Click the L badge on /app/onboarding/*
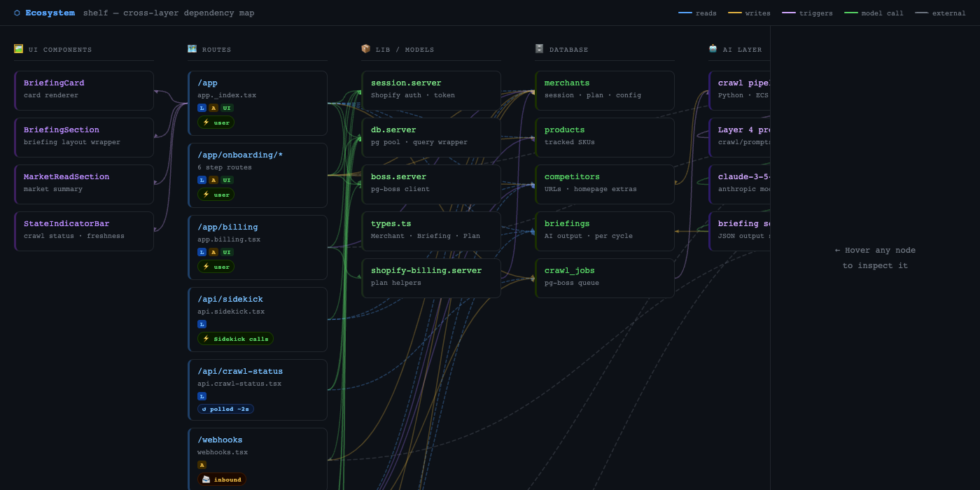This screenshot has height=490, width=980. click(202, 180)
